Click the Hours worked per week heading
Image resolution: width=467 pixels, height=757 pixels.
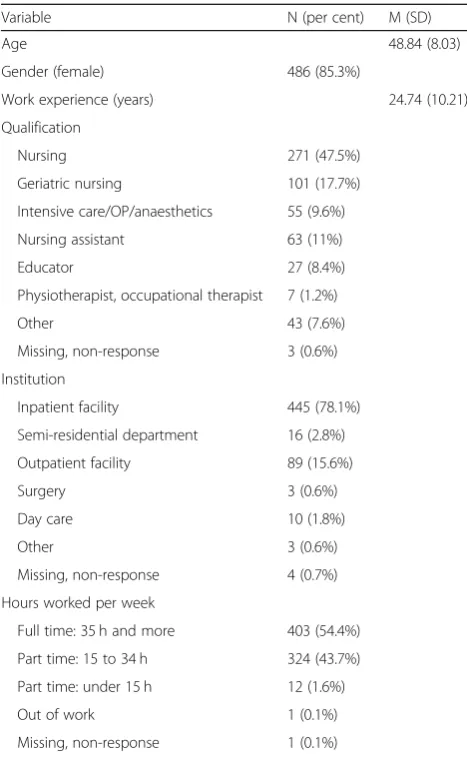pos(78,603)
